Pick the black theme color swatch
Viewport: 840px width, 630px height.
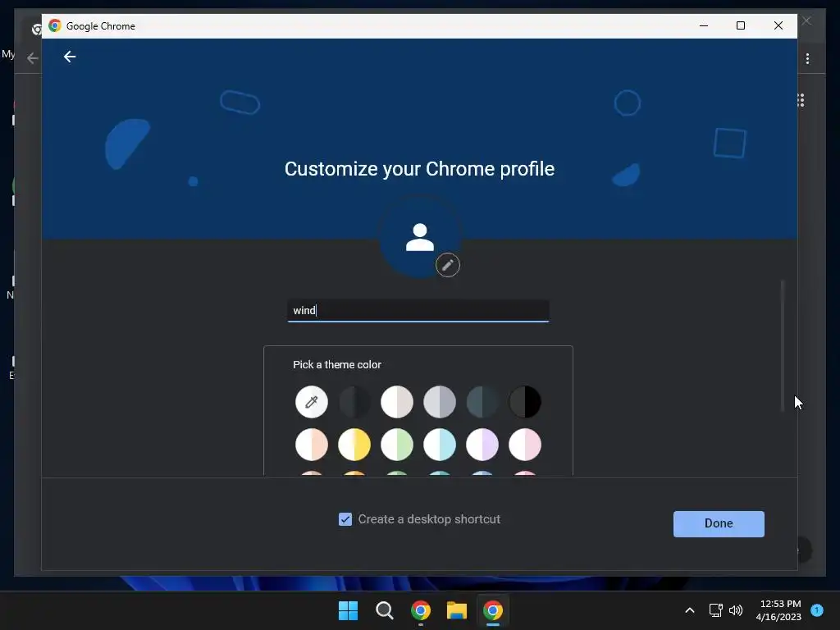525,402
